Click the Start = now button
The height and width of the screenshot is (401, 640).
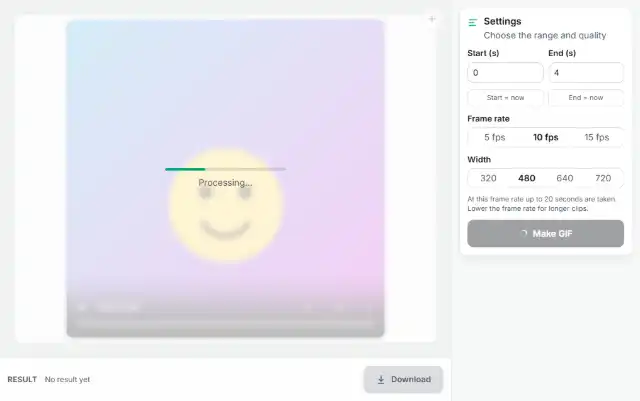tap(505, 98)
